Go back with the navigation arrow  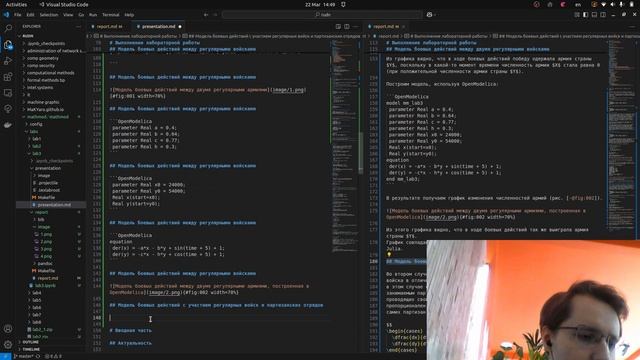pos(206,15)
